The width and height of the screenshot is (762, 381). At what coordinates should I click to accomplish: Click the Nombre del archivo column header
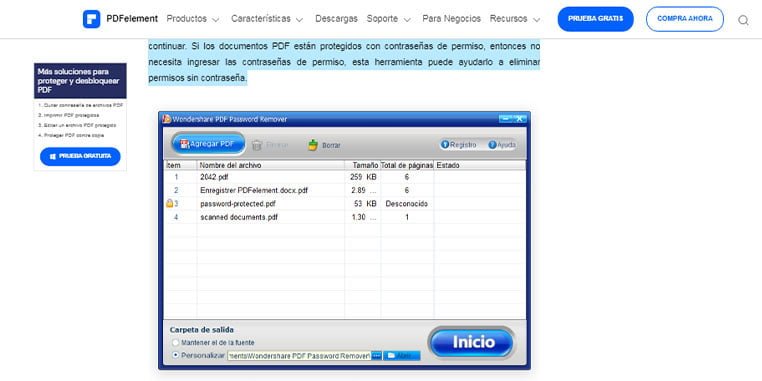pos(271,165)
